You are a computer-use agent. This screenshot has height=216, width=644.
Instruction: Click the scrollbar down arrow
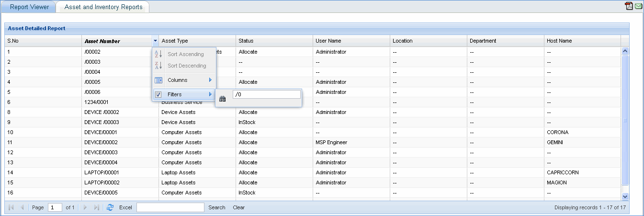point(624,196)
